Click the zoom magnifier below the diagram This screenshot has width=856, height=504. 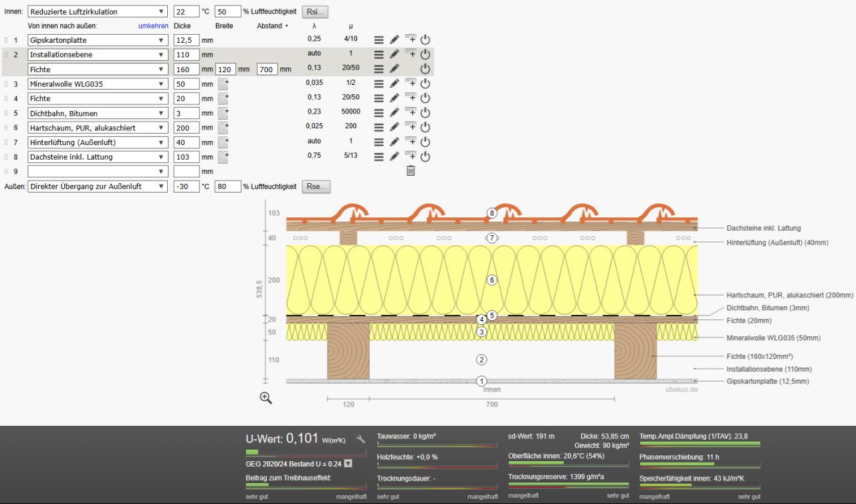265,398
